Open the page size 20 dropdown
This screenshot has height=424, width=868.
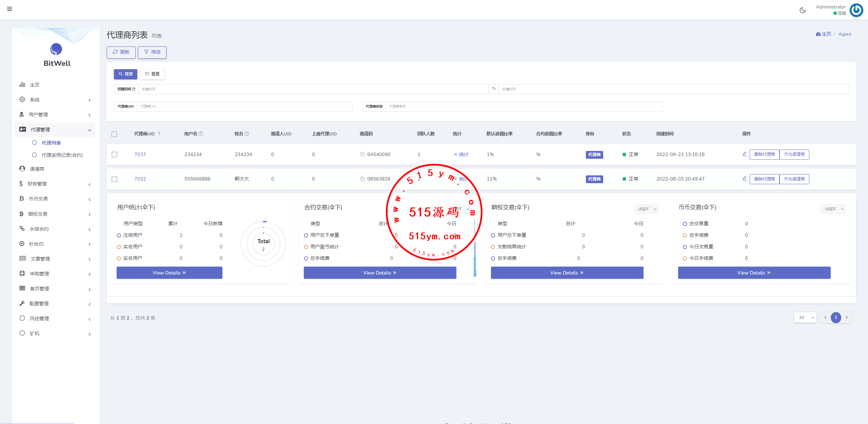[805, 317]
